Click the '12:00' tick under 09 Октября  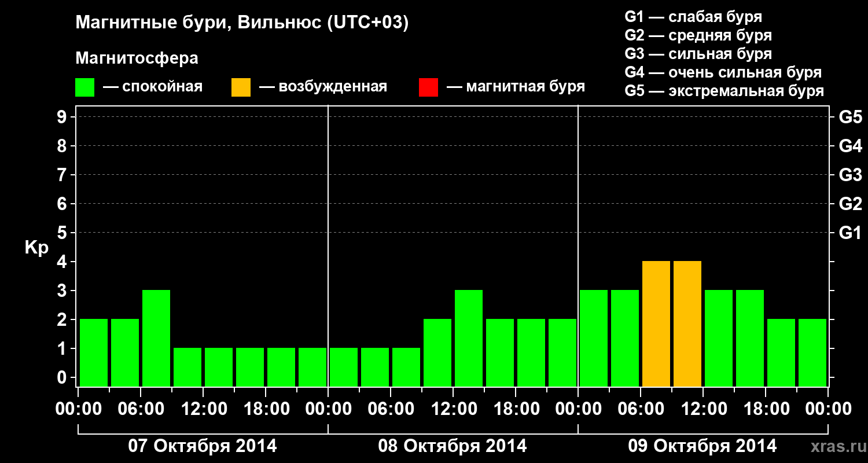(x=704, y=409)
